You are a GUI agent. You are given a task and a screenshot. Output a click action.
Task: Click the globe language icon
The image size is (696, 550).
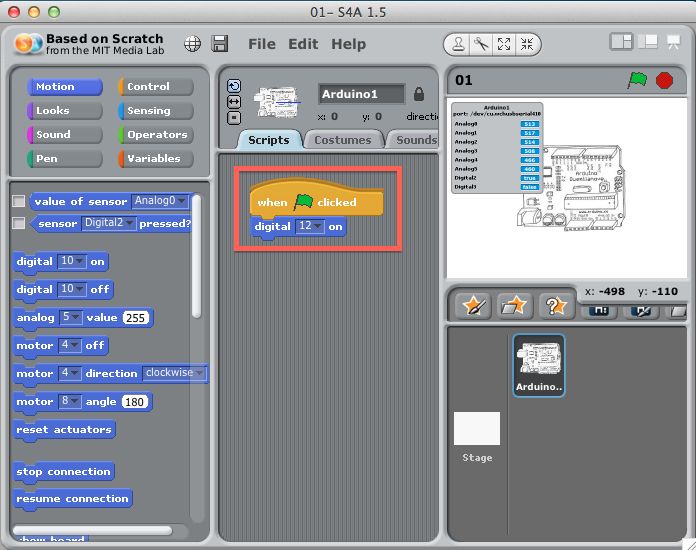pos(192,44)
